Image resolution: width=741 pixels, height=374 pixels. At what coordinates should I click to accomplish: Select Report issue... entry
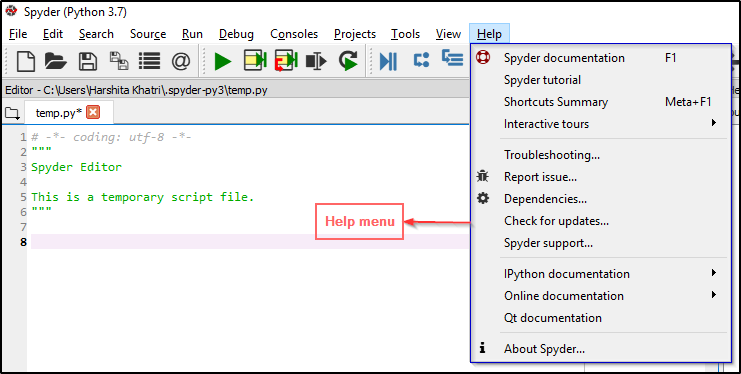point(600,177)
